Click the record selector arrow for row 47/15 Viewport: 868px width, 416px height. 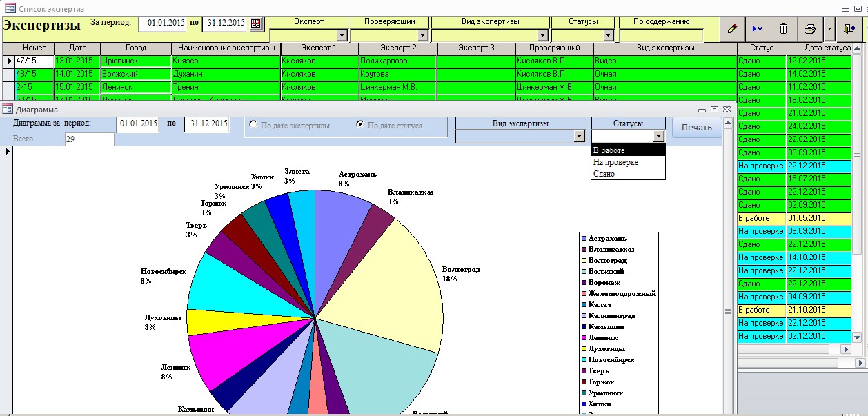point(8,61)
